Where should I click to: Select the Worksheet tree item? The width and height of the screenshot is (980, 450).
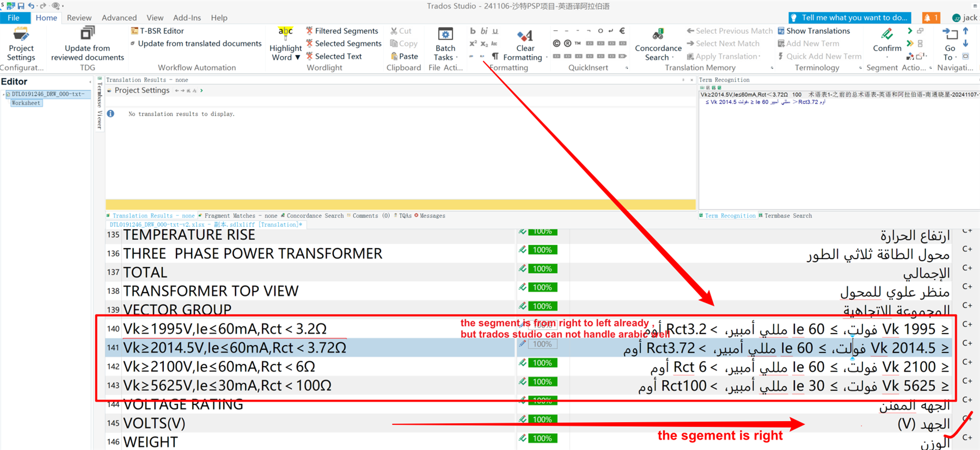(26, 103)
